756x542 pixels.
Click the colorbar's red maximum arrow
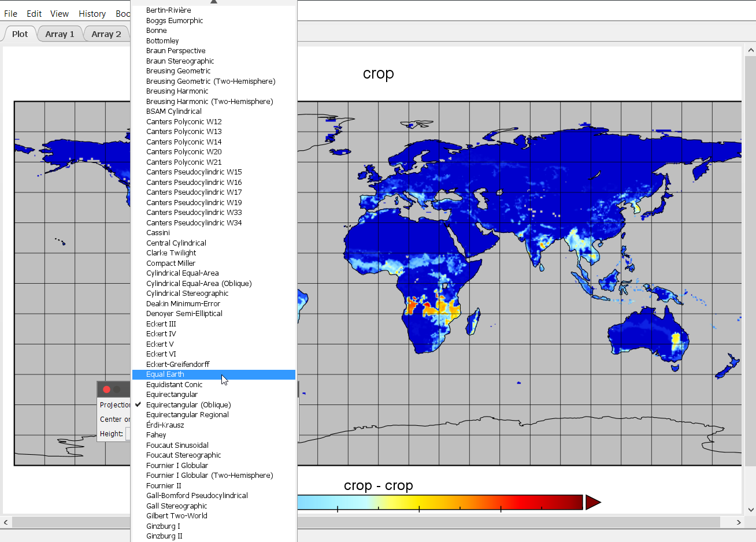click(594, 502)
